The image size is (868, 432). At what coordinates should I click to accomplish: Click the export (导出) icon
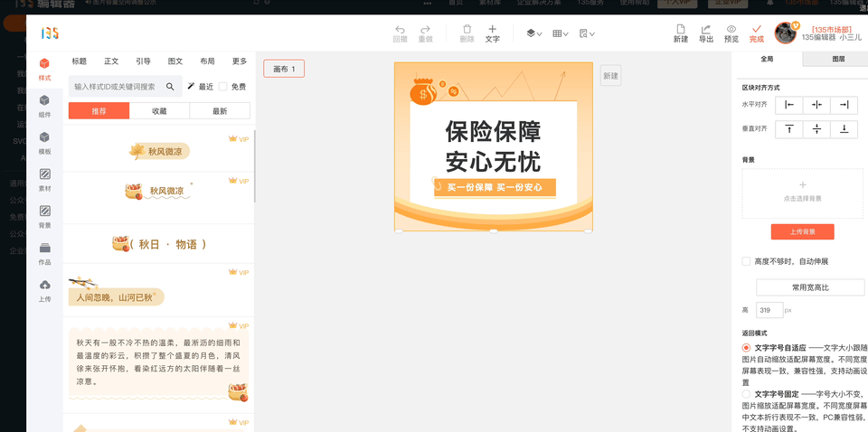706,30
